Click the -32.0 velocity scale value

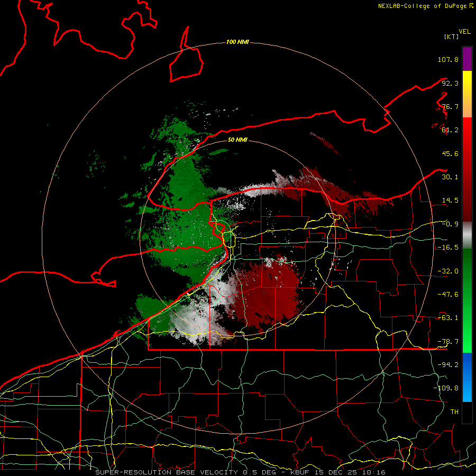coord(448,271)
